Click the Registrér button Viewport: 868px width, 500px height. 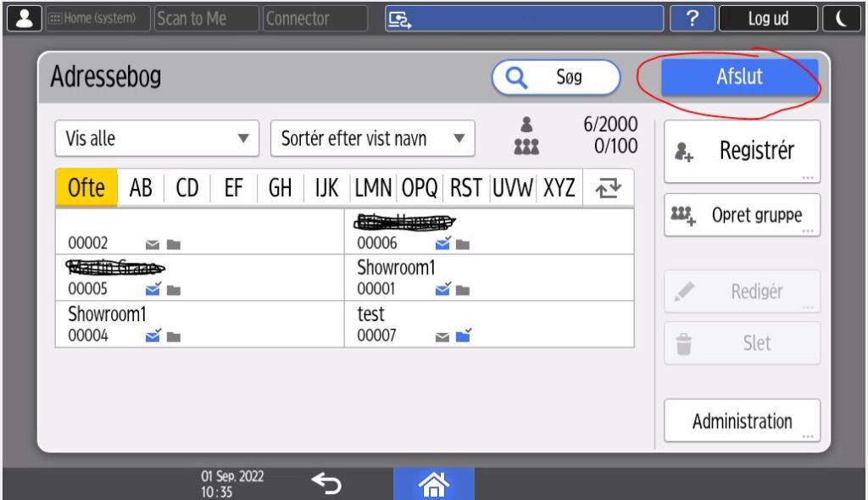742,151
